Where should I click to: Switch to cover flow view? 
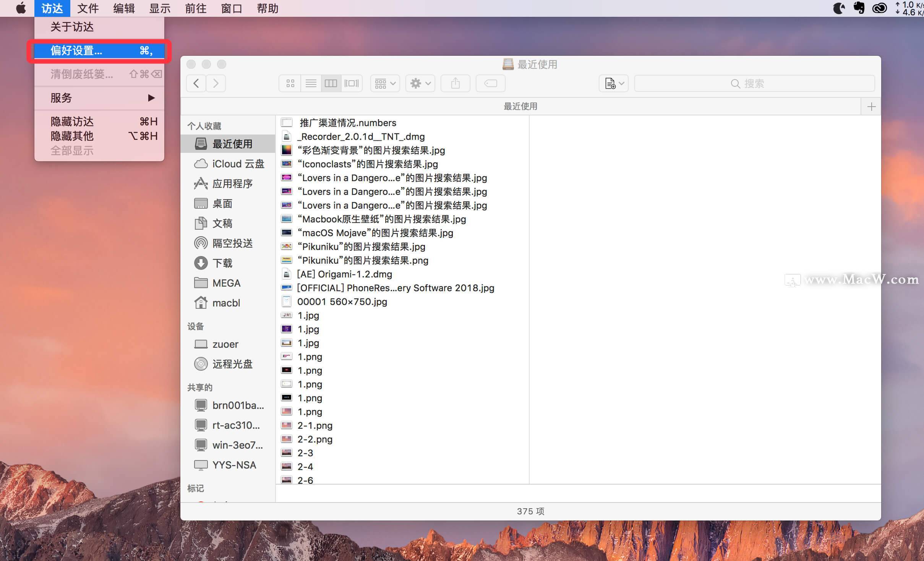(352, 83)
